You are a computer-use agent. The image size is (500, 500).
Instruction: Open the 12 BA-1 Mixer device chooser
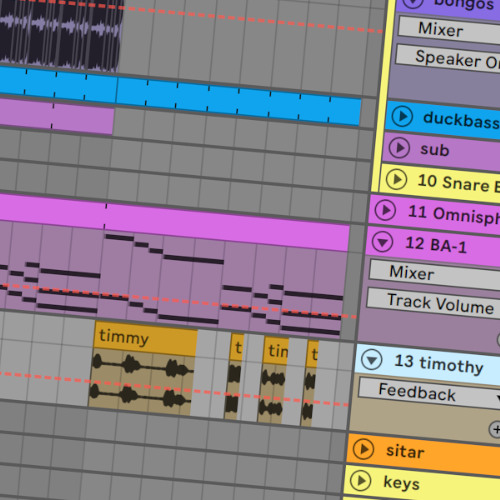435,274
